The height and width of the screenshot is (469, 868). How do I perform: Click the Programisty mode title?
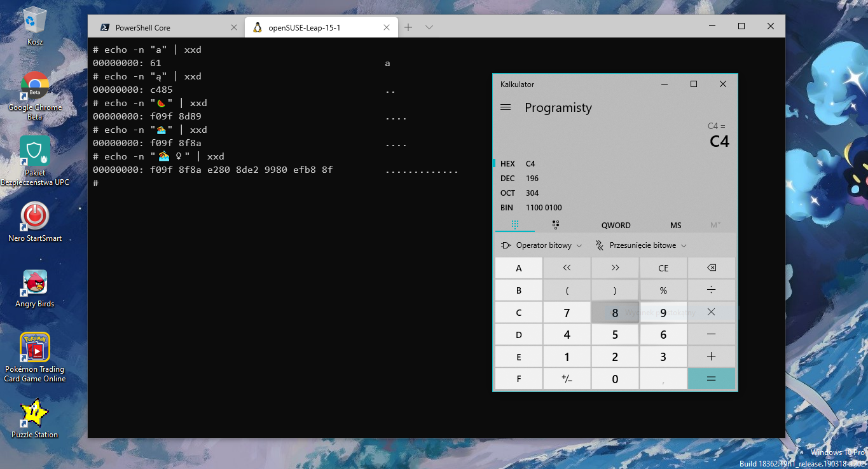[x=558, y=107]
